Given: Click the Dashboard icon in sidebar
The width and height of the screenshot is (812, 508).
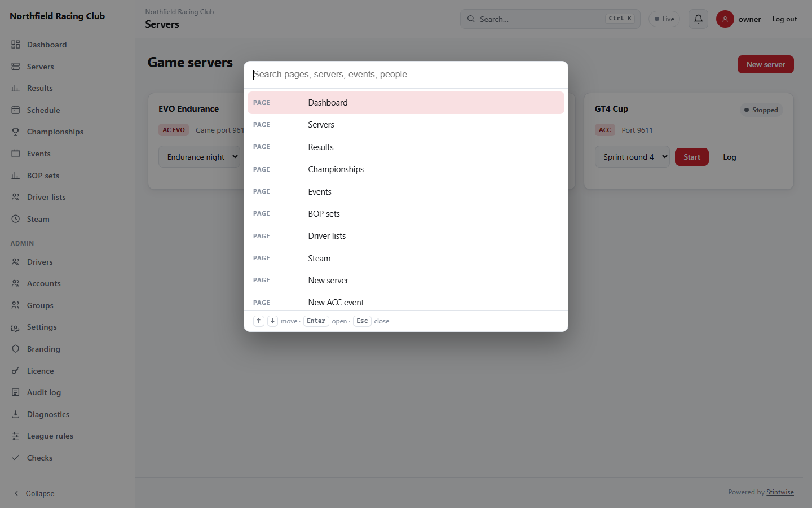Looking at the screenshot, I should click(16, 45).
